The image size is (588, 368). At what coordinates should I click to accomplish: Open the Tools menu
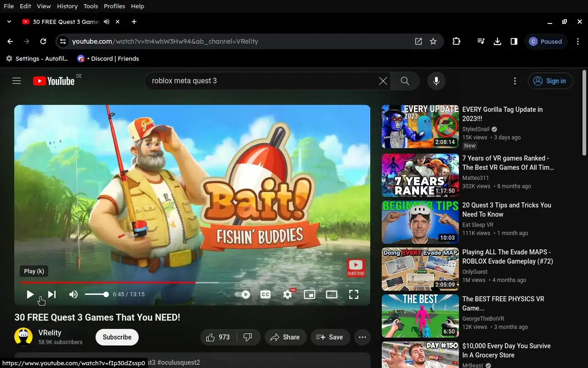90,6
